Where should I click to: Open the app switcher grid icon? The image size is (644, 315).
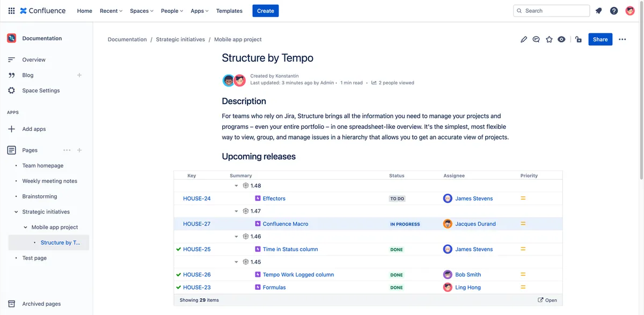point(11,11)
